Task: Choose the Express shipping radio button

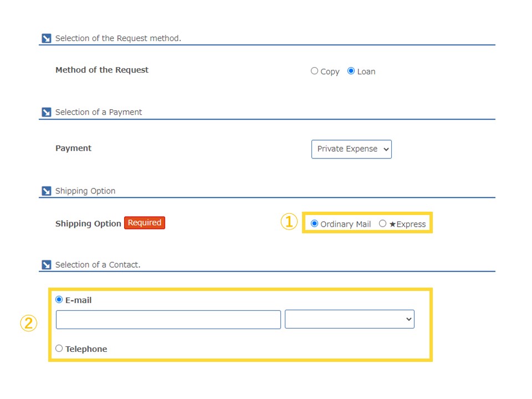Action: tap(383, 223)
